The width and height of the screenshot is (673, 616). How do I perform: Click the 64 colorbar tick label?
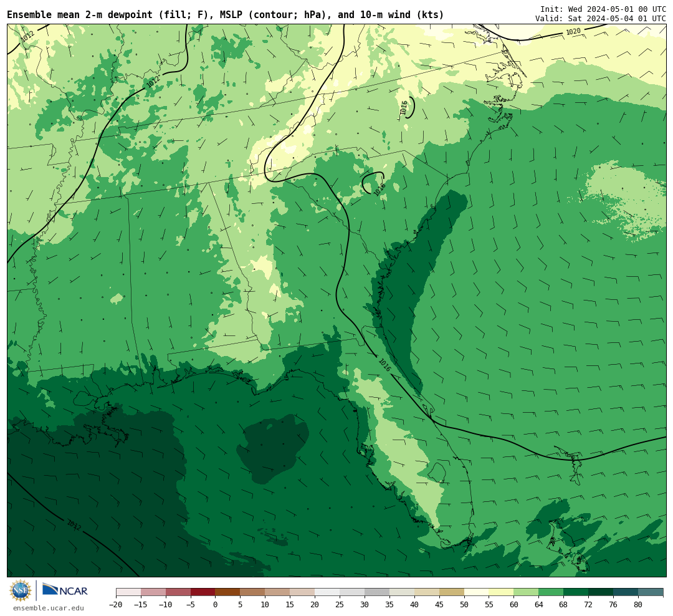click(539, 605)
